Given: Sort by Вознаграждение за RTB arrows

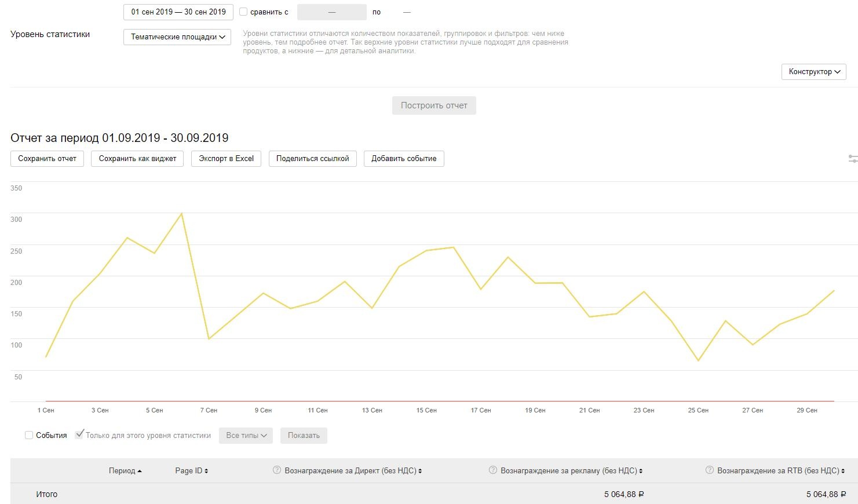Looking at the screenshot, I should [843, 471].
